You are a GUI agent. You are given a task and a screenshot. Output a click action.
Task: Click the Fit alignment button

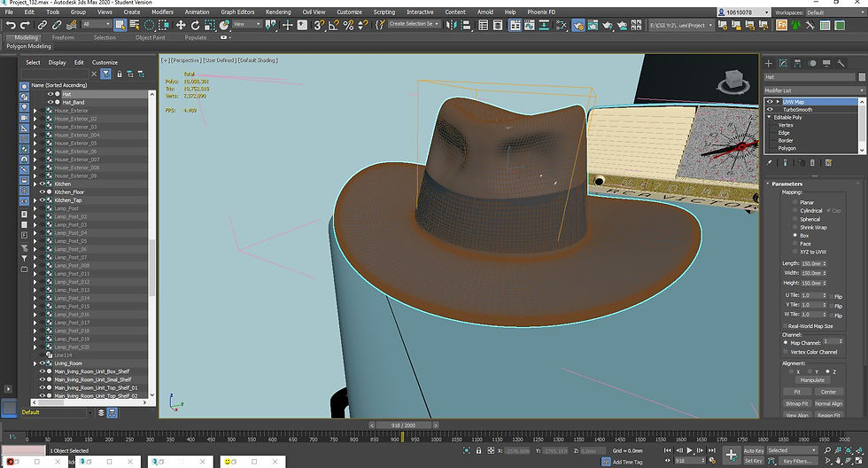797,392
